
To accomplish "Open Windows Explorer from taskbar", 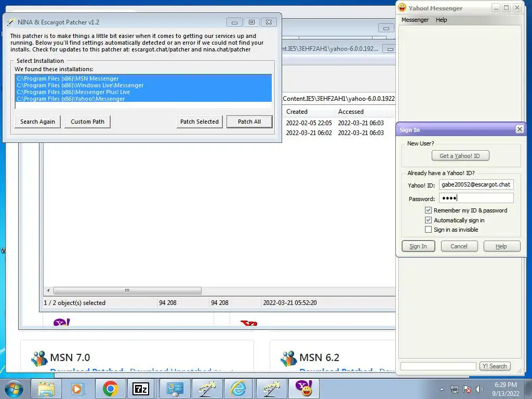I will pos(46,389).
